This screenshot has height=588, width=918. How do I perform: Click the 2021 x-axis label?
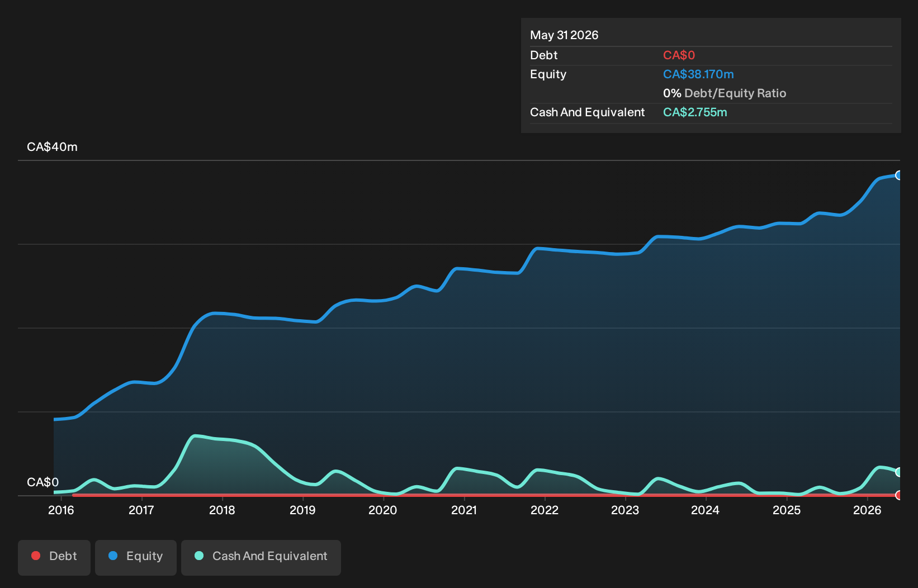pyautogui.click(x=464, y=510)
